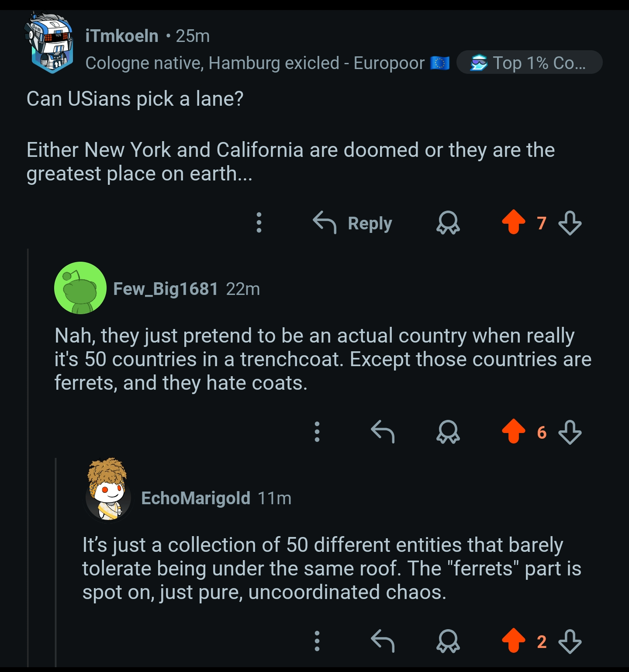Open more options for Few_Big1681's comment
The height and width of the screenshot is (672, 629).
pos(317,432)
